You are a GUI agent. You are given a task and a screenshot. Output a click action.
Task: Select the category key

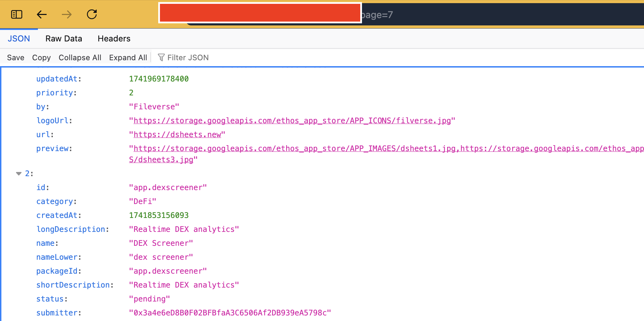click(55, 201)
